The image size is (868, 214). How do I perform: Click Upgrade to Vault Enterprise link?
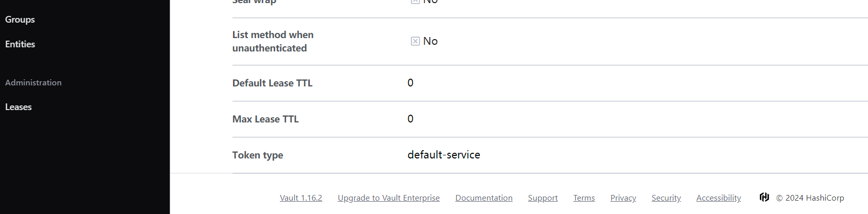pyautogui.click(x=389, y=198)
